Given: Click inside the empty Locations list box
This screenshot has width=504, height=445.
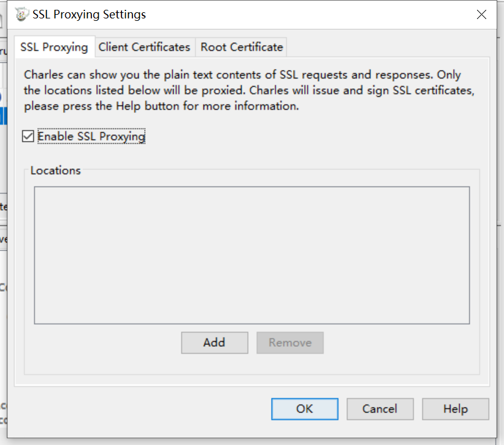Looking at the screenshot, I should [x=251, y=255].
